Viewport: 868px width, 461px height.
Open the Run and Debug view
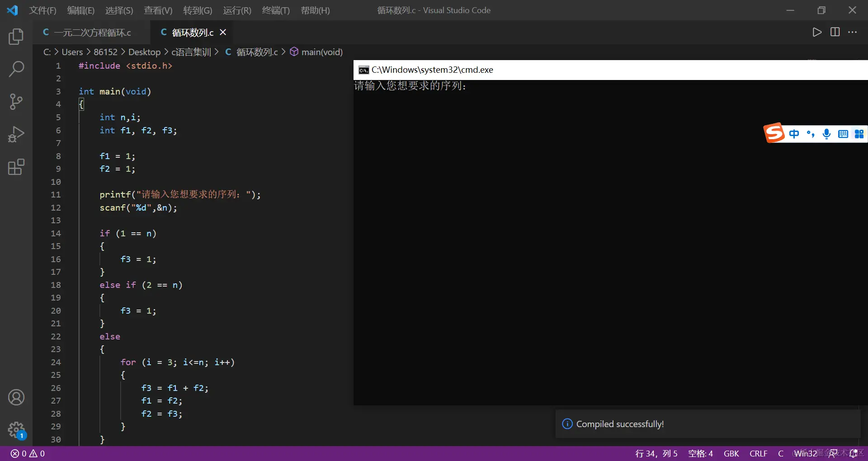pyautogui.click(x=16, y=134)
